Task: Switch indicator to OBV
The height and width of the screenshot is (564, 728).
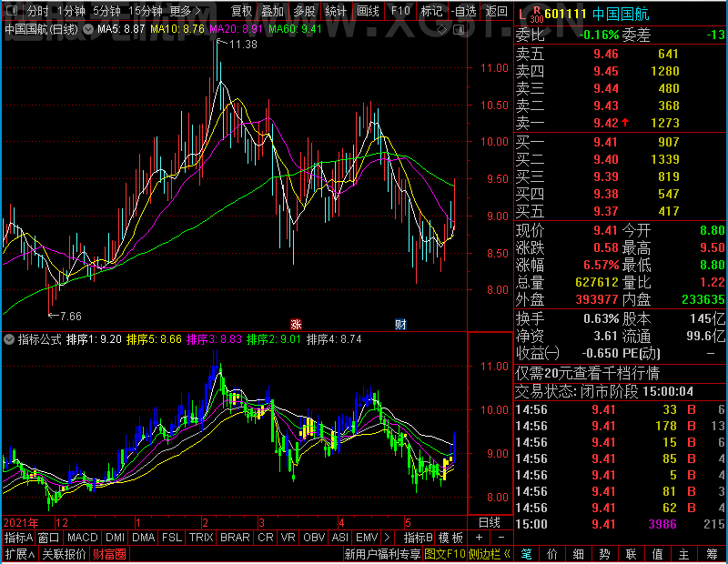Action: coord(314,538)
